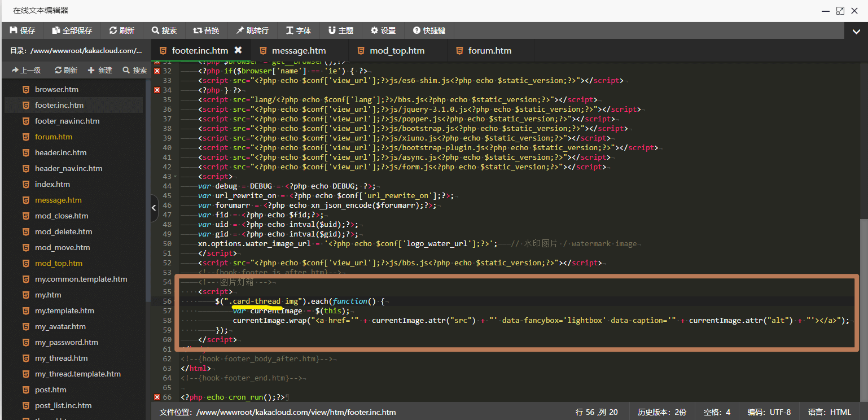The image size is (868, 420).
Task: Collapse the toolbar with the chevron button
Action: coord(856,32)
